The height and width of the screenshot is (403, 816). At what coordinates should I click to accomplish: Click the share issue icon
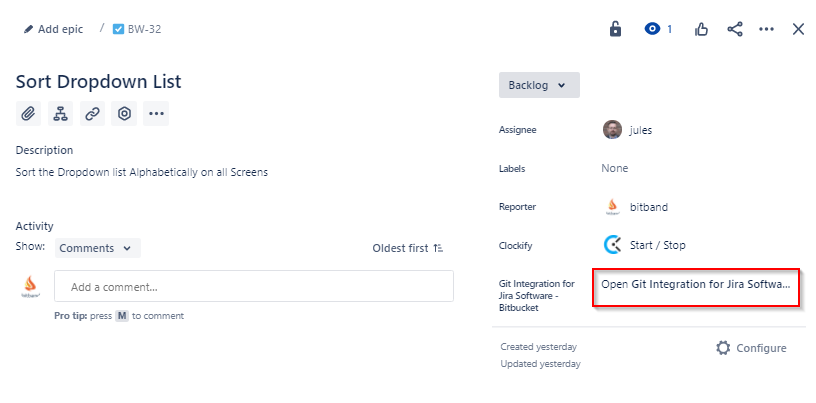click(735, 29)
